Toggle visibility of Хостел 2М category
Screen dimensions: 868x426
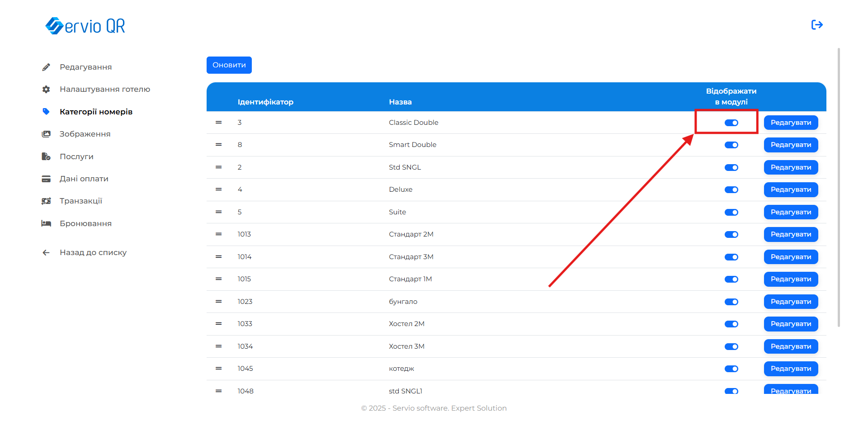pos(731,324)
